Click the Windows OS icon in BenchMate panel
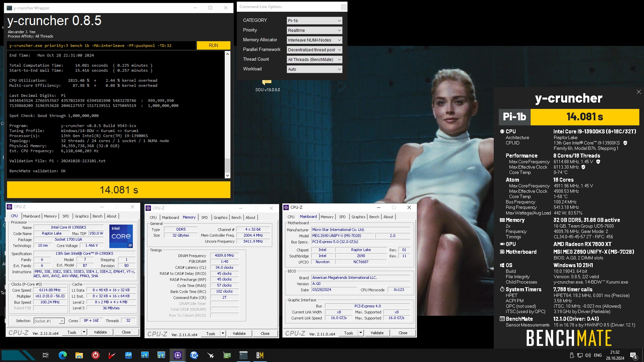This screenshot has height=362, width=644. (502, 265)
